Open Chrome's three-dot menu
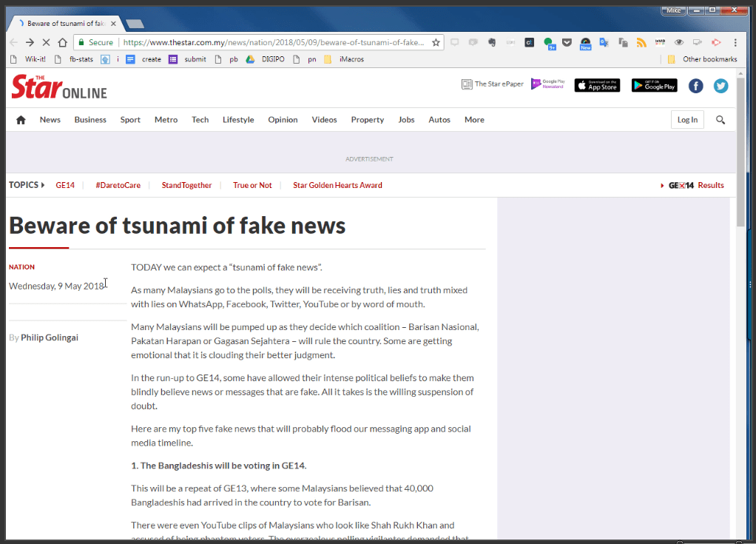 [735, 43]
